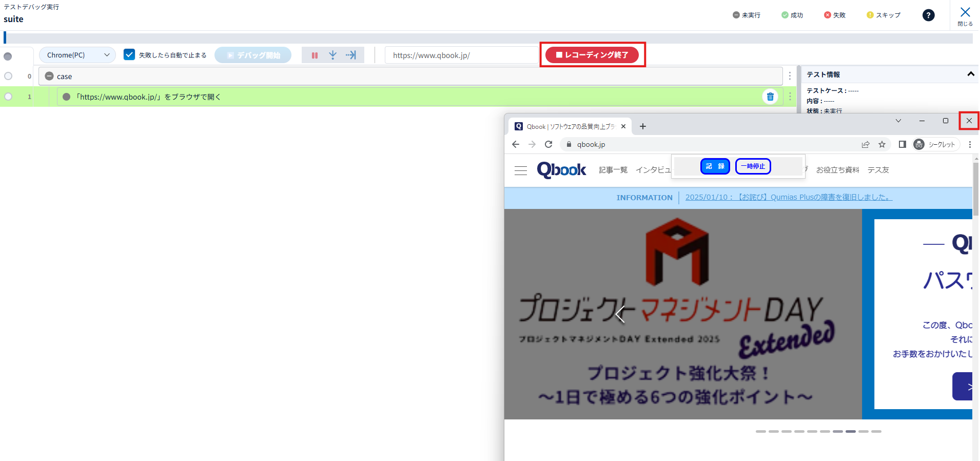Click the Qbook logo

click(x=561, y=170)
